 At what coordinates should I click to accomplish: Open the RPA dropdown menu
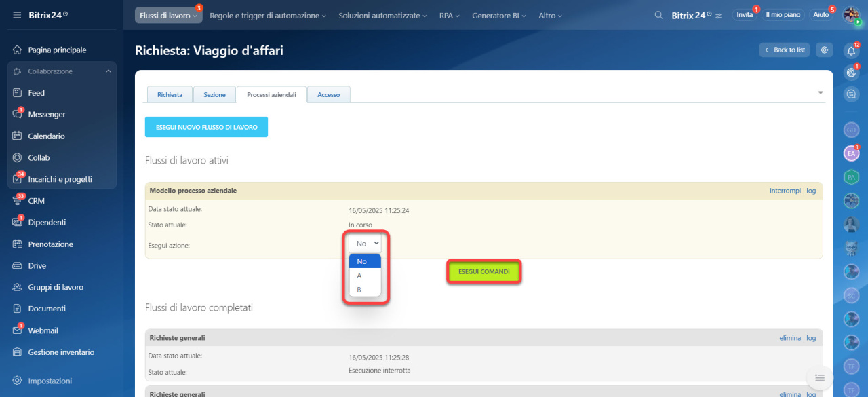(x=450, y=15)
